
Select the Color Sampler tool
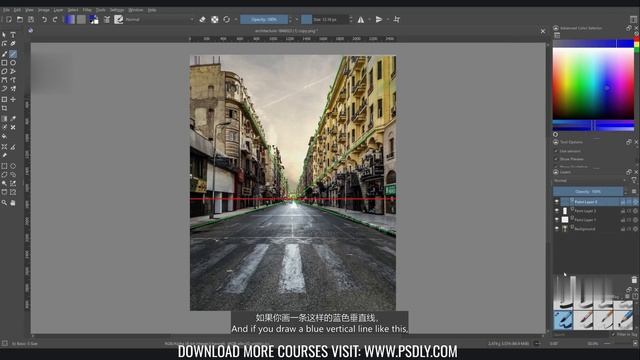point(13,119)
